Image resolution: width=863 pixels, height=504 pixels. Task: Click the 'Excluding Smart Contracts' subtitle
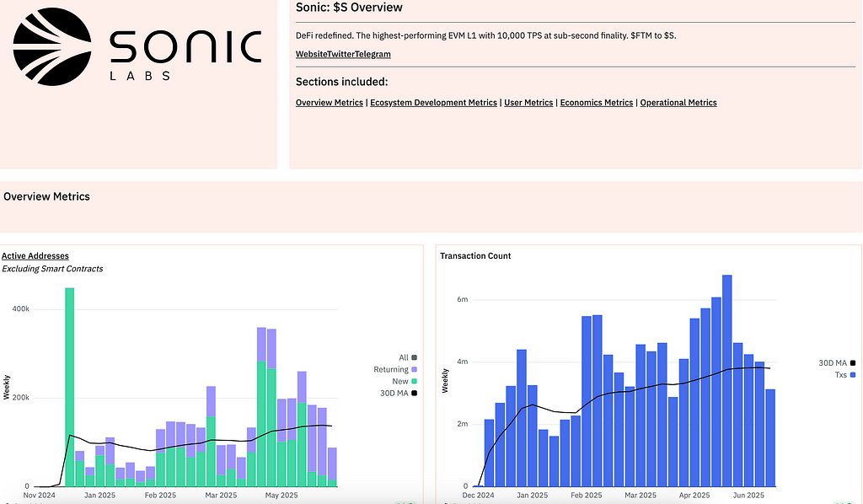[x=52, y=269]
